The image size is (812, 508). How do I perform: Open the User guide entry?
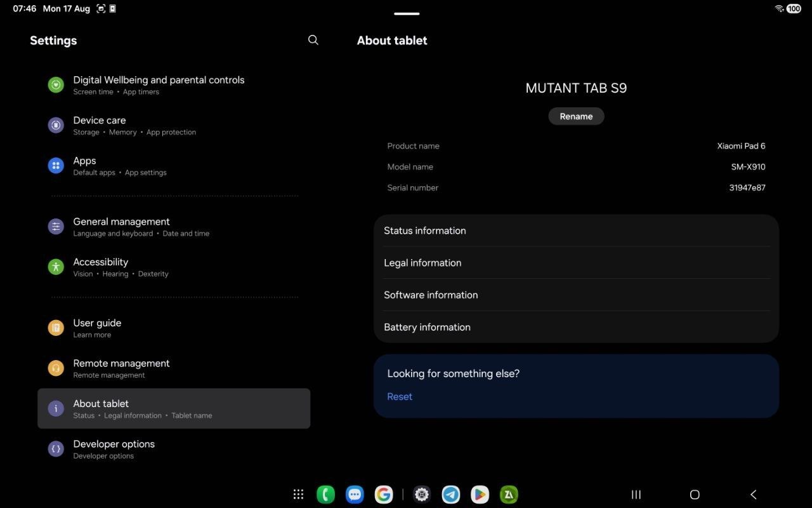point(174,328)
